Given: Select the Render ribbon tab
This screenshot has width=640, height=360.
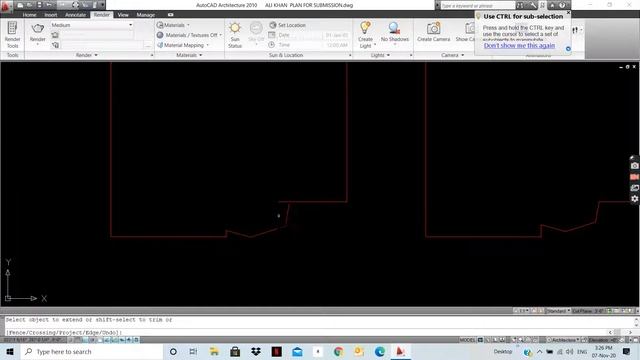Looking at the screenshot, I should 102,15.
